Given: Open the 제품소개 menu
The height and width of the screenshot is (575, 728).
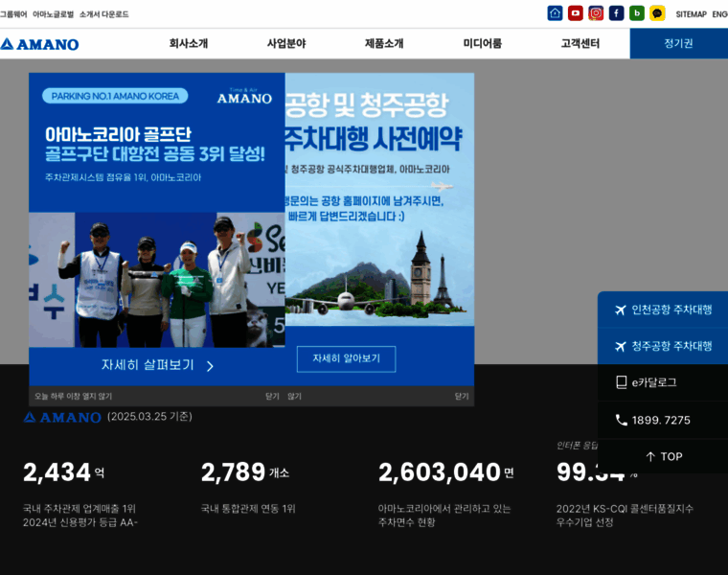Looking at the screenshot, I should point(384,44).
